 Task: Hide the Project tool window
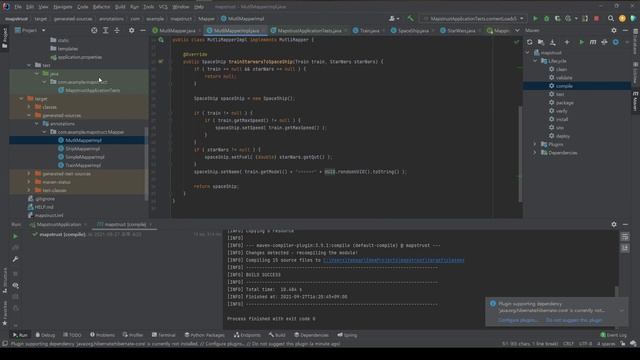(142, 30)
